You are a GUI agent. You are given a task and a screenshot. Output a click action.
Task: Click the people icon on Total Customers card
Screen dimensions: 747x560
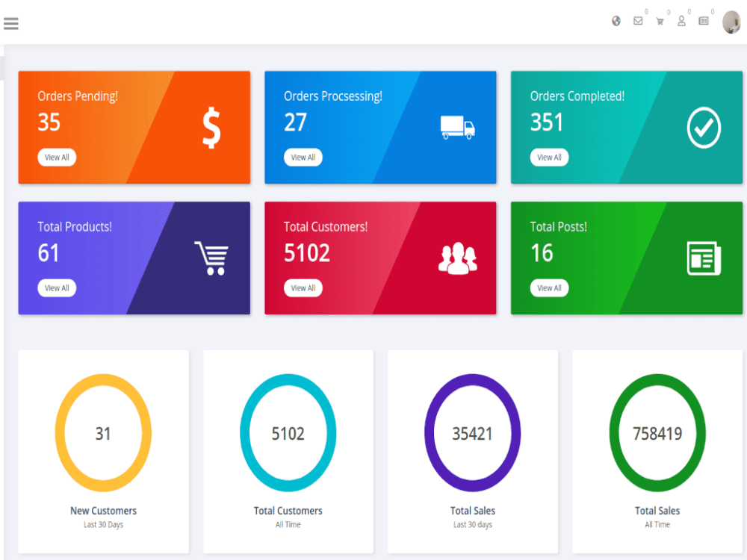458,258
